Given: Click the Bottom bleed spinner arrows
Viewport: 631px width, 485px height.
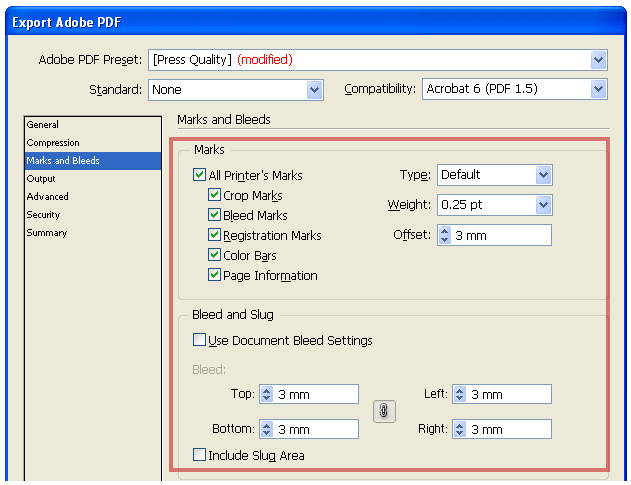Looking at the screenshot, I should coord(266,429).
